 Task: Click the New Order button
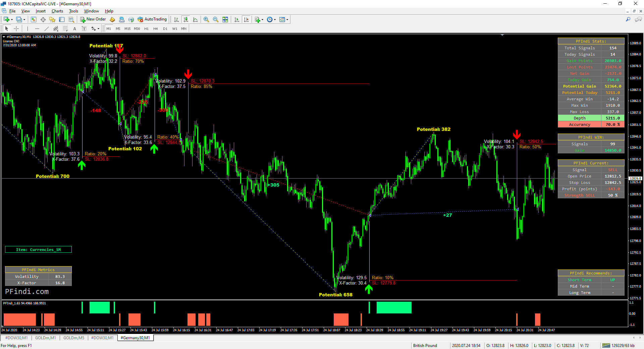click(93, 19)
